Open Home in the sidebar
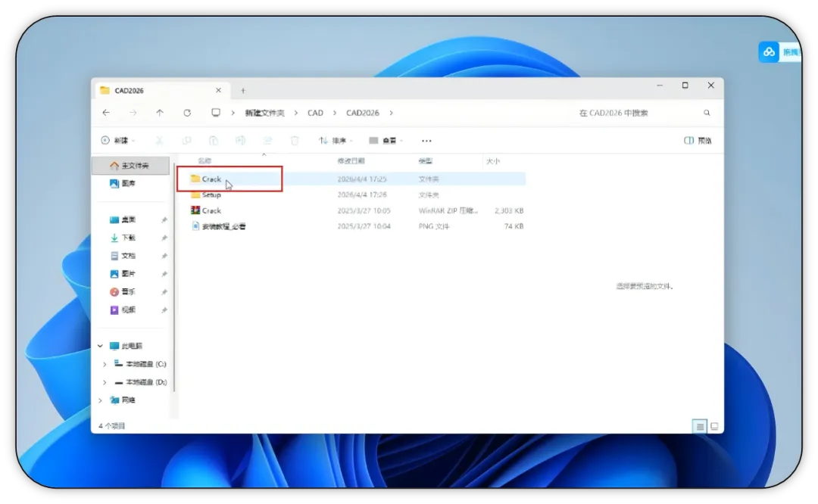This screenshot has height=504, width=818. 130,166
